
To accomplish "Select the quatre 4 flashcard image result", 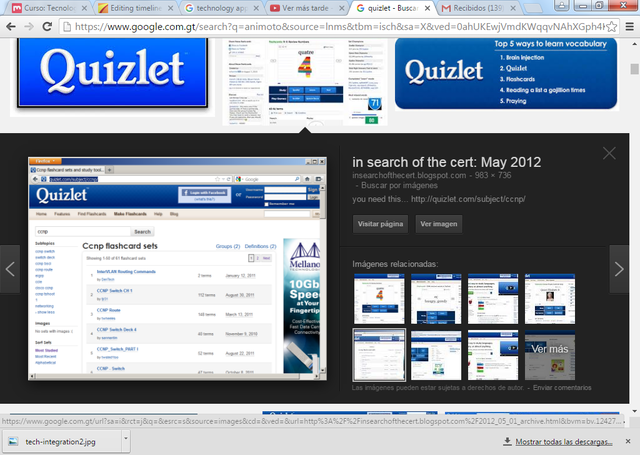I will pyautogui.click(x=305, y=82).
